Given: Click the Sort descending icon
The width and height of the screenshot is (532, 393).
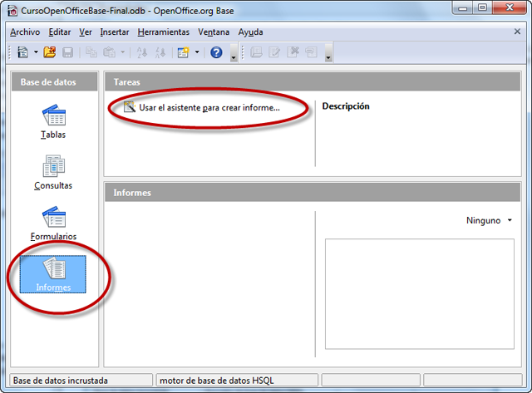Looking at the screenshot, I should point(160,52).
